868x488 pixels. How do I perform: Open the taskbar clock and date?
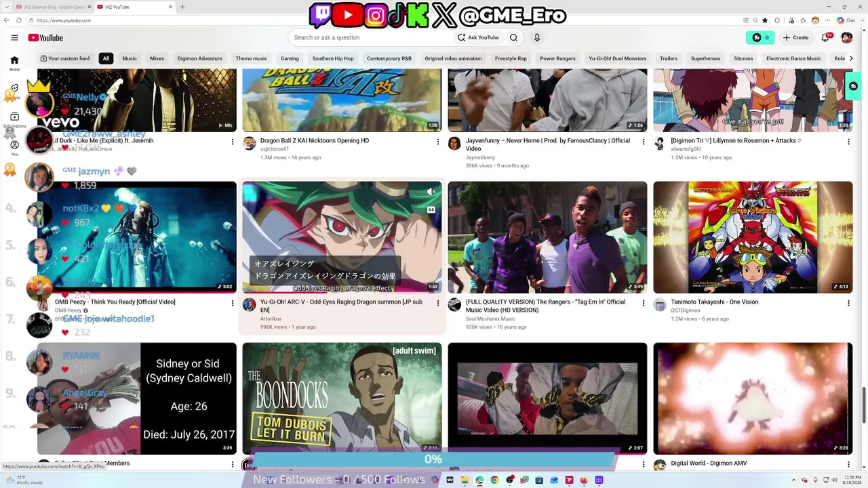(851, 480)
